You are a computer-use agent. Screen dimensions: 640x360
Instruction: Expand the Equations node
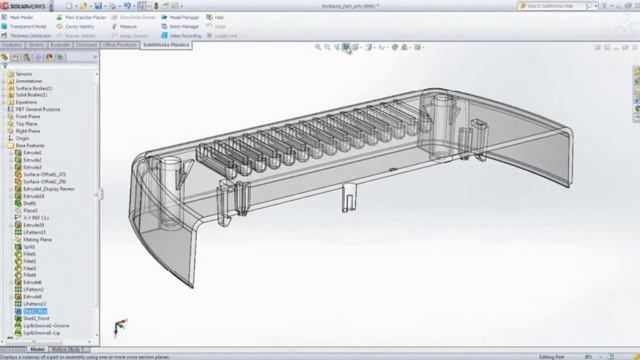tap(4, 102)
